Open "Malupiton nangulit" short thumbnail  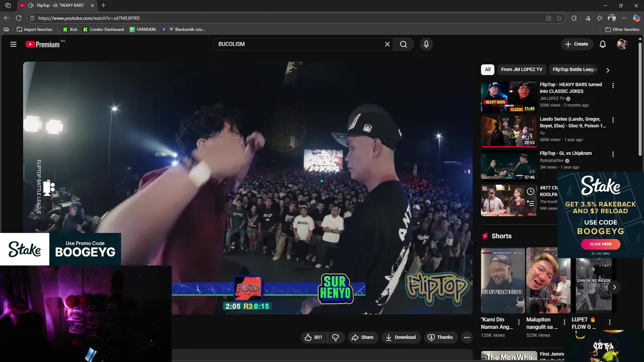(548, 281)
